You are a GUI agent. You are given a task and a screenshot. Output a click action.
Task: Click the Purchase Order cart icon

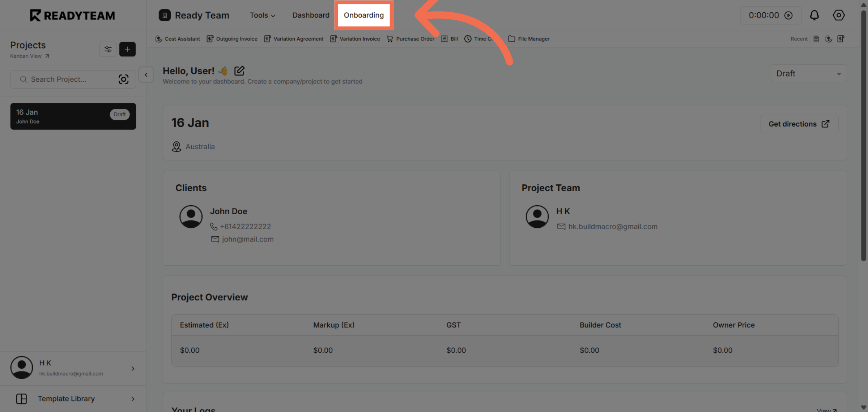click(390, 39)
